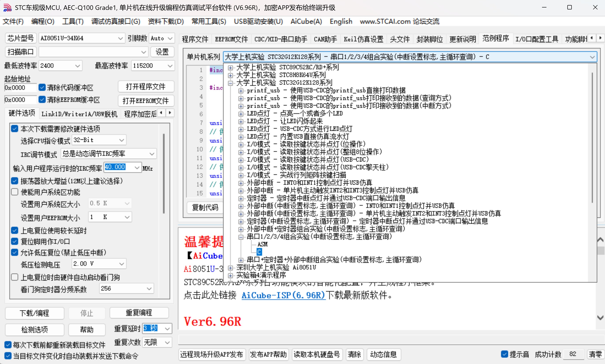This screenshot has width=605, height=364.
Task: Open the USB驱动安装(U) menu
Action: click(258, 22)
